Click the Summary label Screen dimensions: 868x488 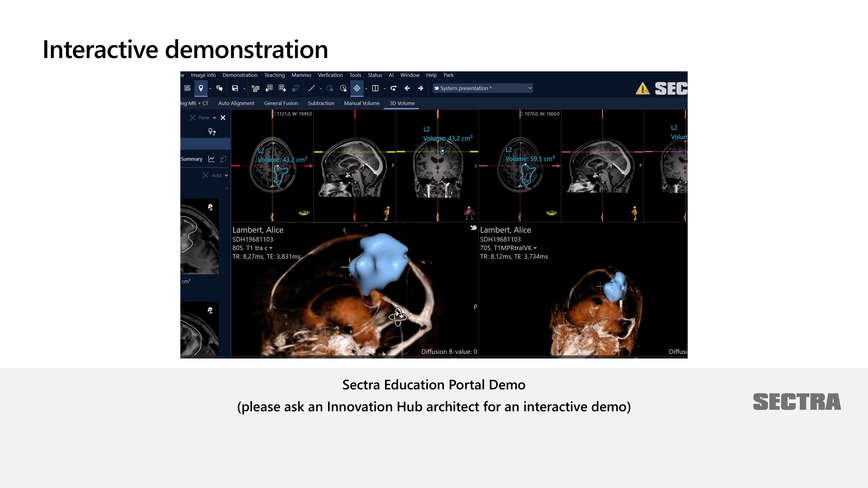[191, 159]
